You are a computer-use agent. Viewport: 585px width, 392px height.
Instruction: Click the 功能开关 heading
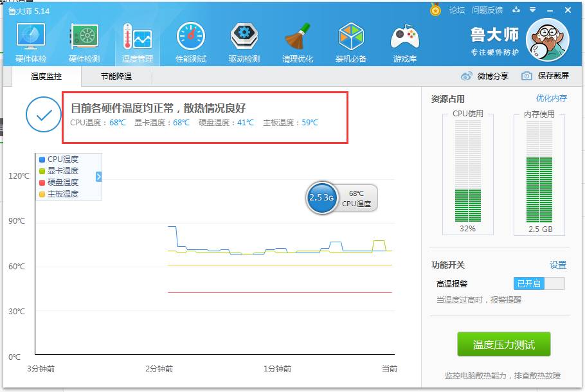[x=447, y=265]
